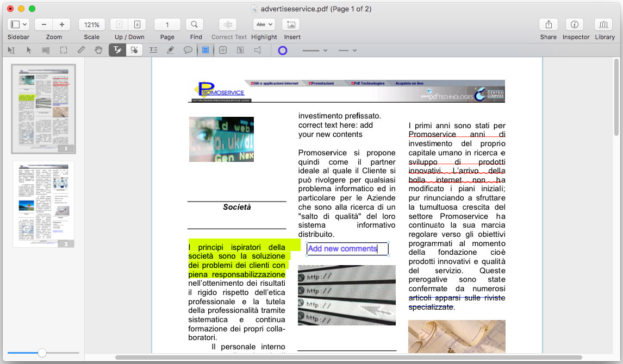623x364 pixels.
Task: Select page 1 thumbnail in sidebar
Action: (43, 109)
